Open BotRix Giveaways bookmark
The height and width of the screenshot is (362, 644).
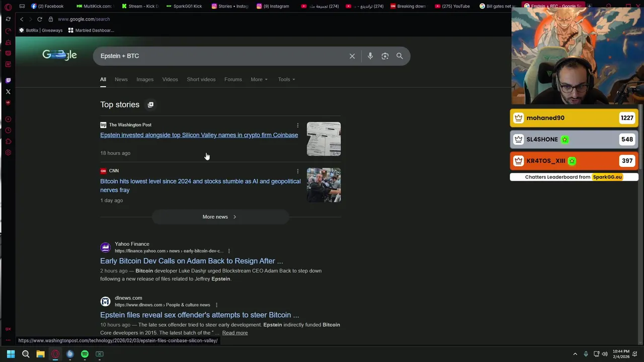click(x=41, y=30)
